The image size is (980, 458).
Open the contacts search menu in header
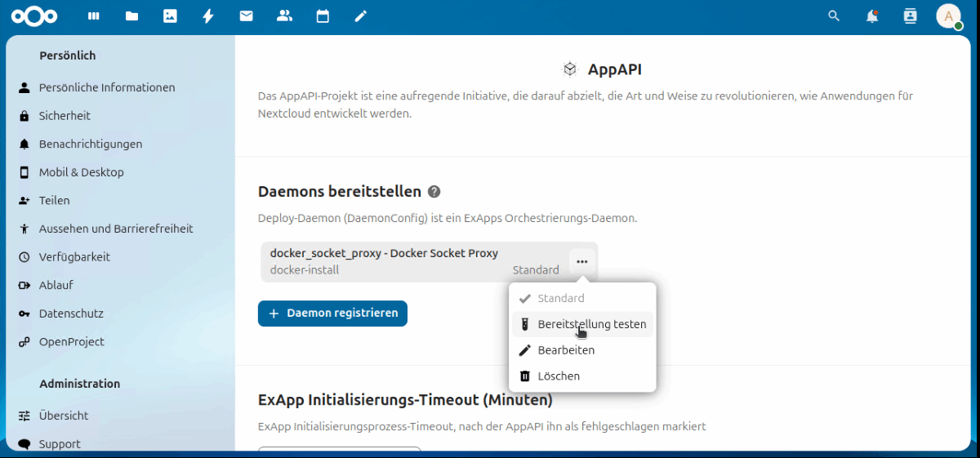pyautogui.click(x=911, y=16)
